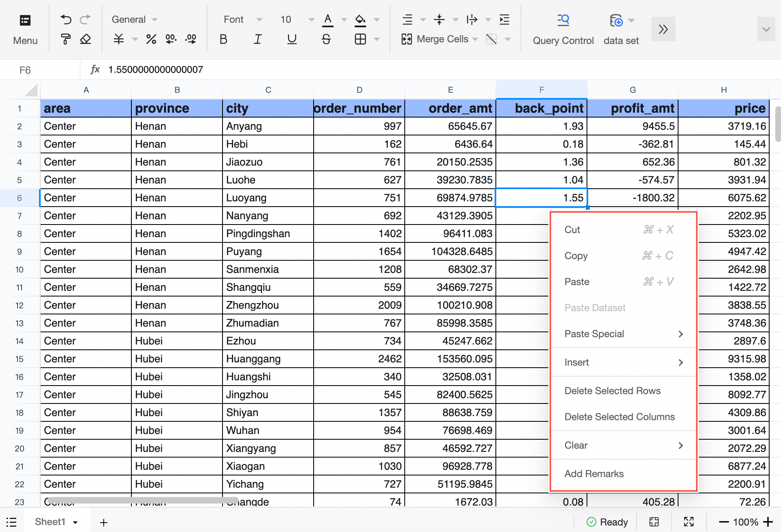Select row 10 header
This screenshot has width=781, height=532.
[x=19, y=270]
